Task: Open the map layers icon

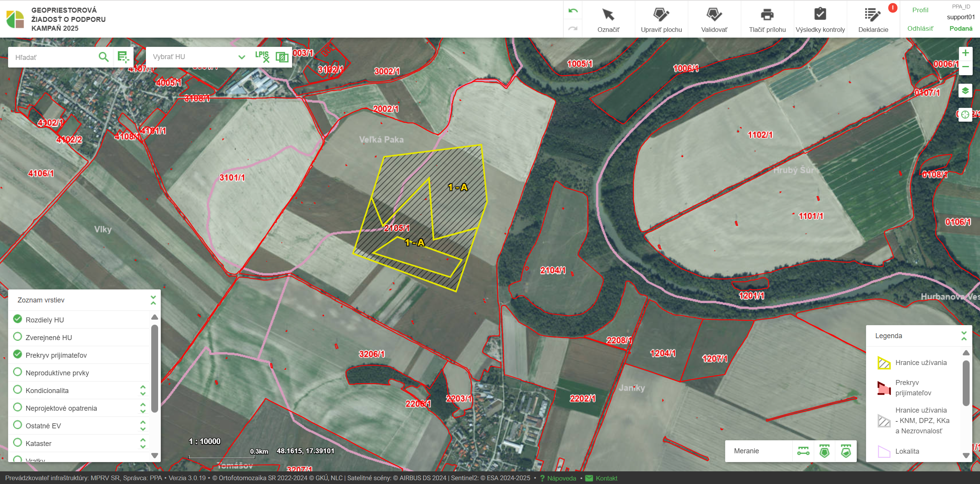Action: (x=965, y=91)
